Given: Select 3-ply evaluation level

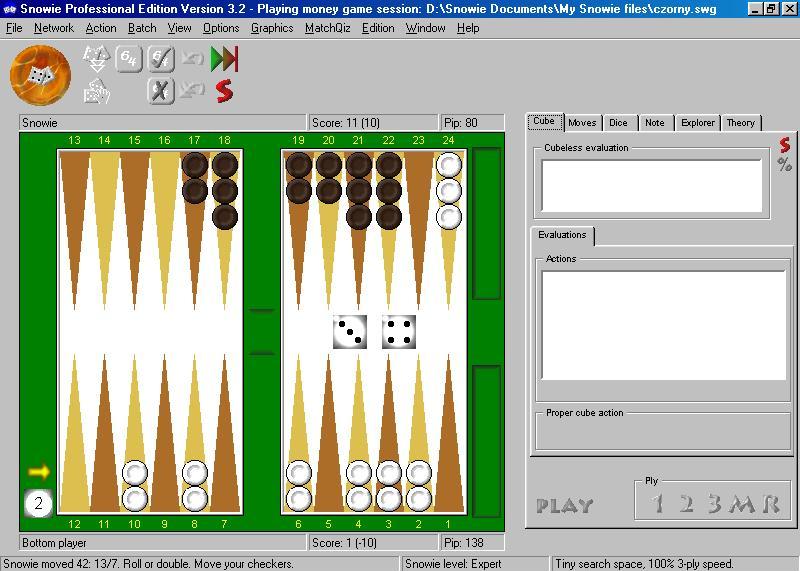Looking at the screenshot, I should pos(714,504).
